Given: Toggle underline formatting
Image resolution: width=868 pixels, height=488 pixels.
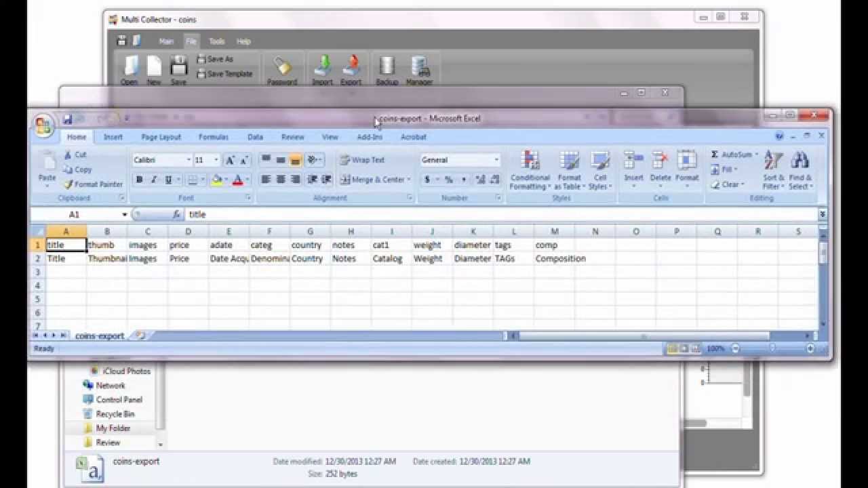Looking at the screenshot, I should [168, 180].
